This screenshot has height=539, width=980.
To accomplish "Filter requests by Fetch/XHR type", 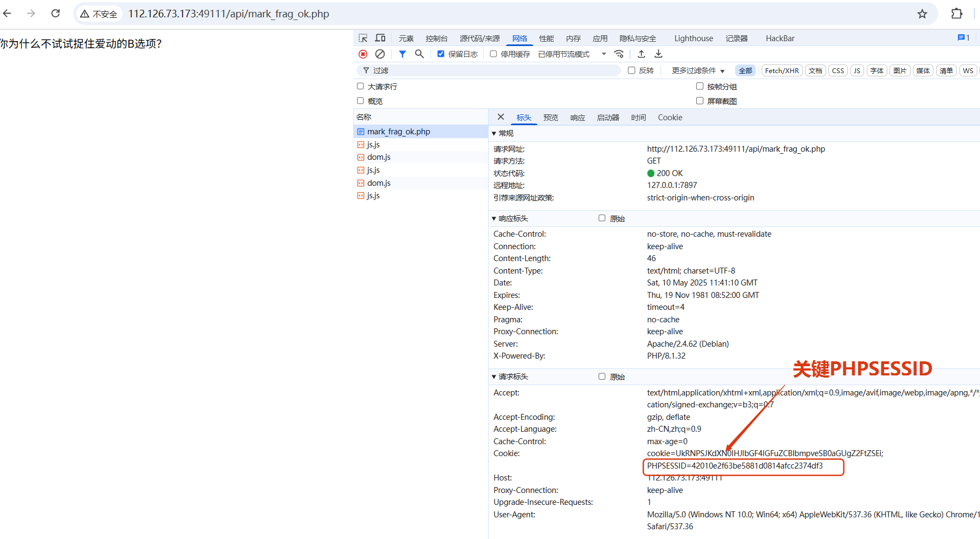I will pyautogui.click(x=782, y=70).
